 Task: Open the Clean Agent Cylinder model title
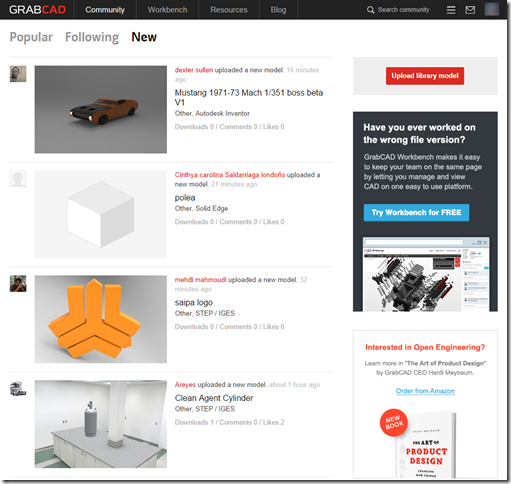coord(214,398)
